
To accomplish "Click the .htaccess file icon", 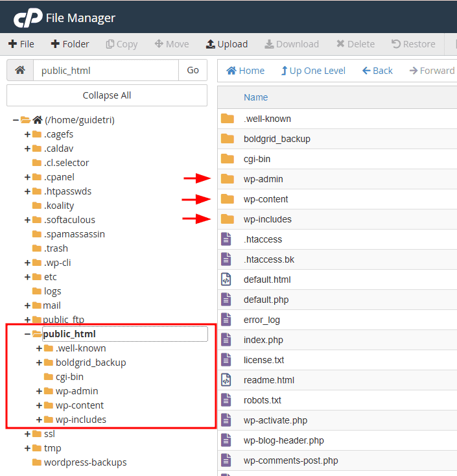I will click(x=226, y=239).
